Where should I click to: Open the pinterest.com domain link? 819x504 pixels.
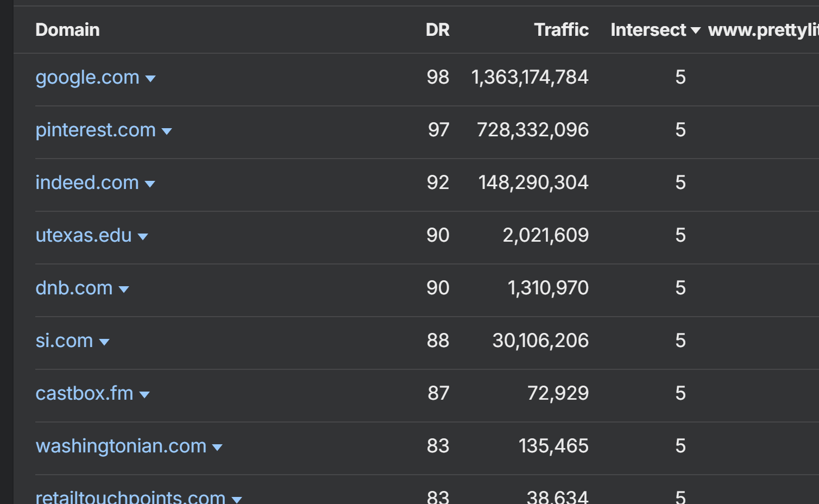(96, 130)
